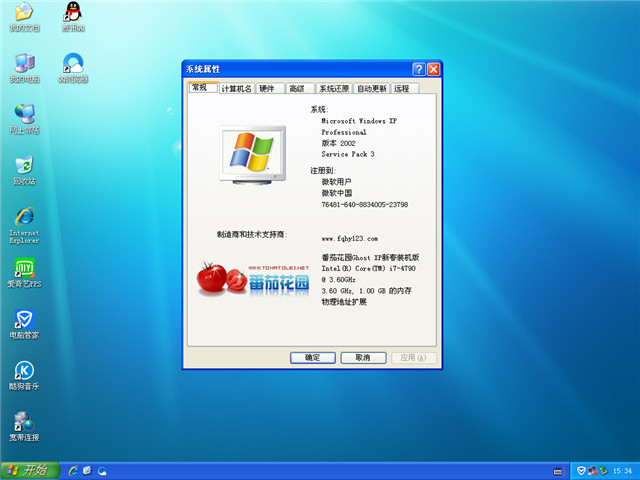Open the PC Manager shield tray icon
This screenshot has width=640, height=480.
[581, 471]
